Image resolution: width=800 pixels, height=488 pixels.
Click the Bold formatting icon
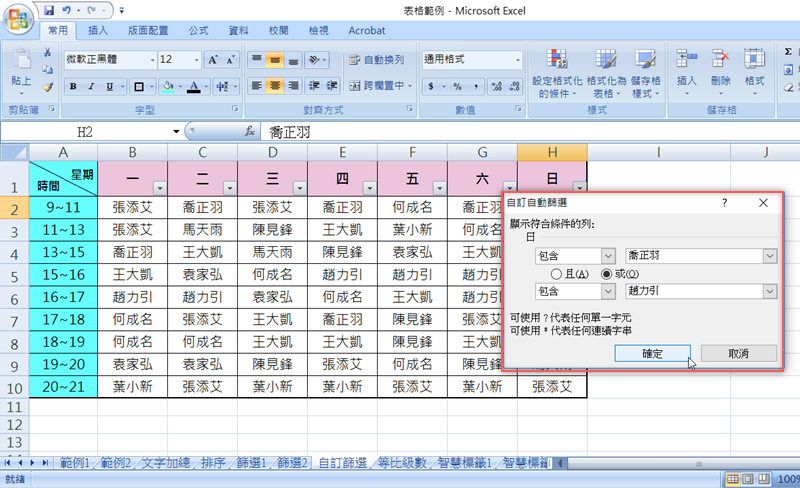tap(74, 87)
